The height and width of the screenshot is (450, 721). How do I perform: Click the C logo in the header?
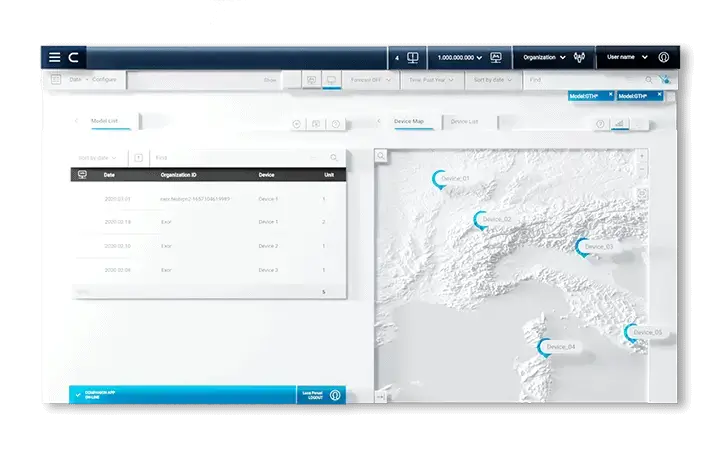pyautogui.click(x=73, y=58)
